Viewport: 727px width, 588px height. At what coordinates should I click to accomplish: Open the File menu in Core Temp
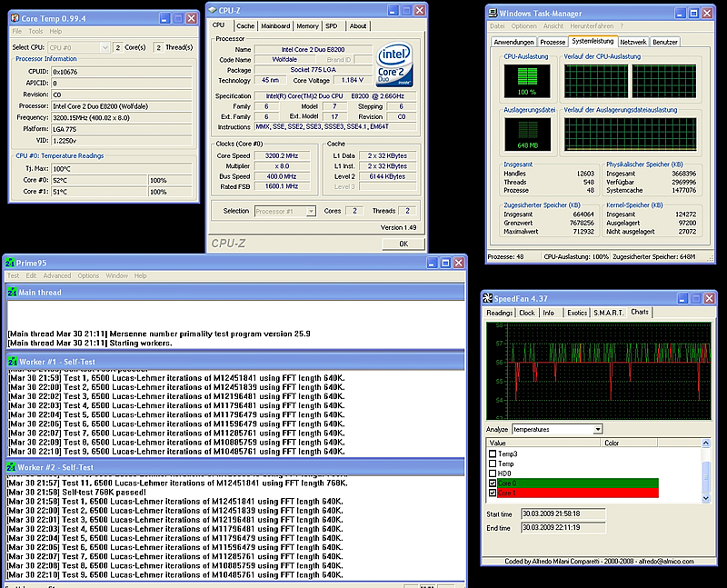coord(16,31)
